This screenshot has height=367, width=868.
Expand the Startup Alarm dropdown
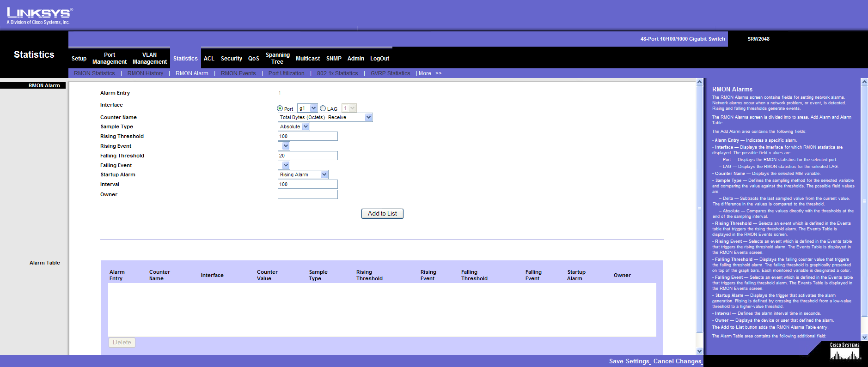point(324,175)
